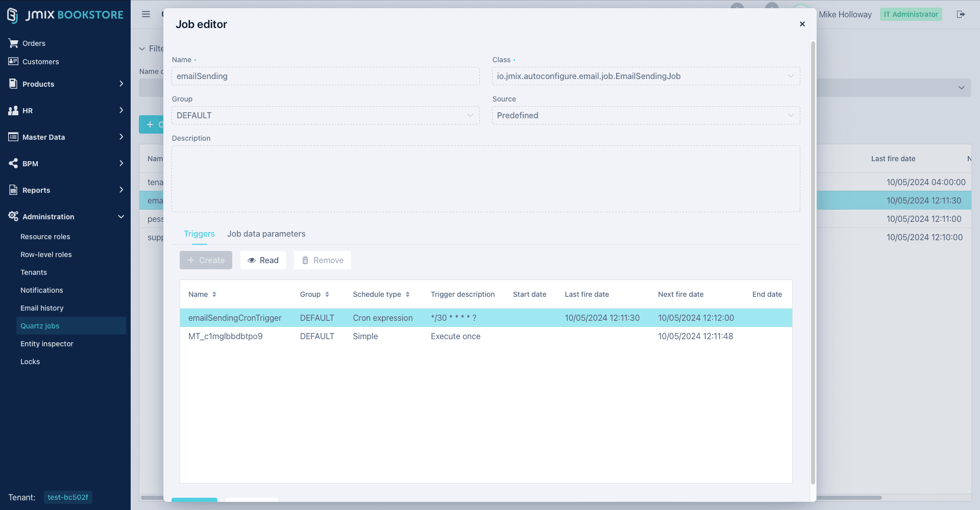Click the Orders shopping cart icon

click(13, 43)
